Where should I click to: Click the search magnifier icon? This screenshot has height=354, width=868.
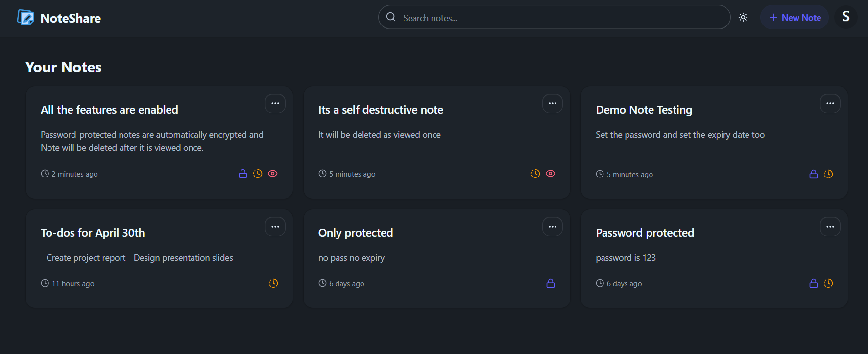(x=391, y=17)
